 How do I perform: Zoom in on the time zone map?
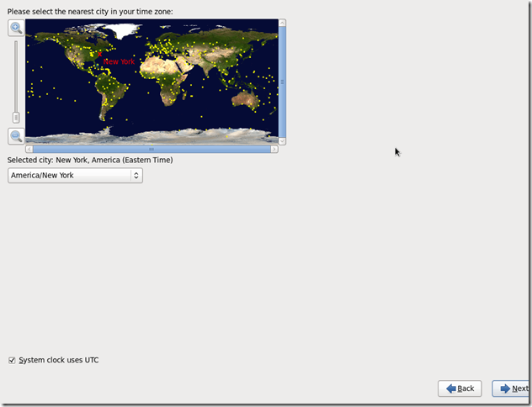16,28
